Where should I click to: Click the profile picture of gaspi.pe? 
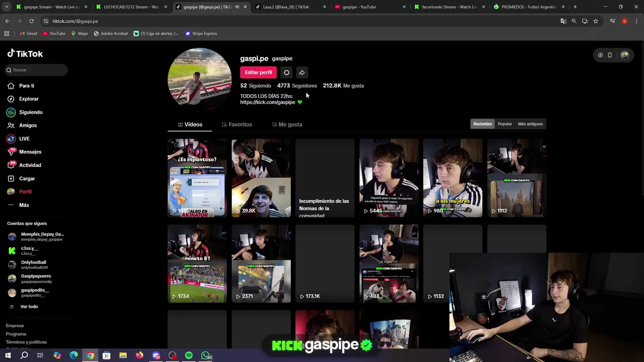click(x=200, y=79)
